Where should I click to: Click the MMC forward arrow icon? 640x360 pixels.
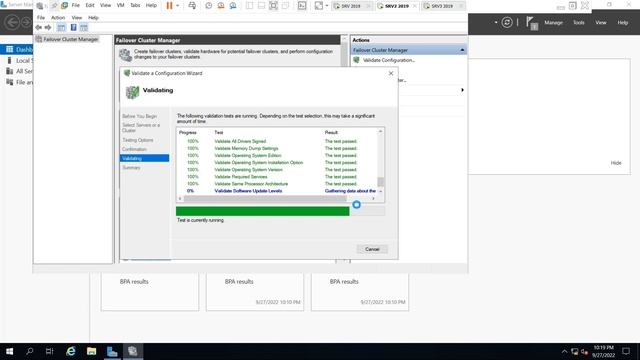point(48,27)
